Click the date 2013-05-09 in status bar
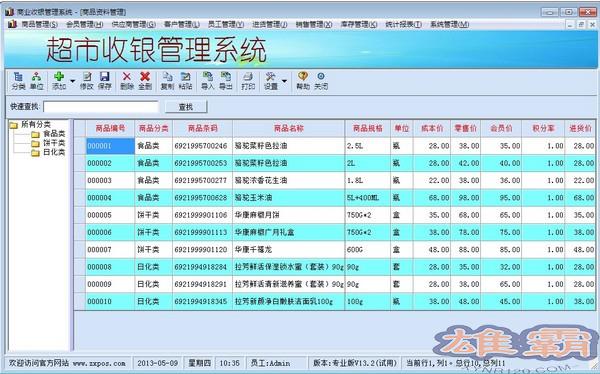 click(158, 363)
